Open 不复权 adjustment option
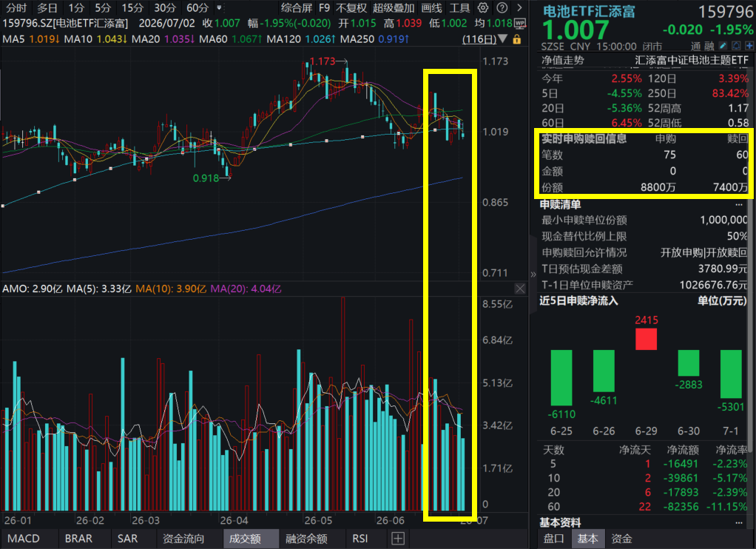756x549 pixels. [x=351, y=7]
